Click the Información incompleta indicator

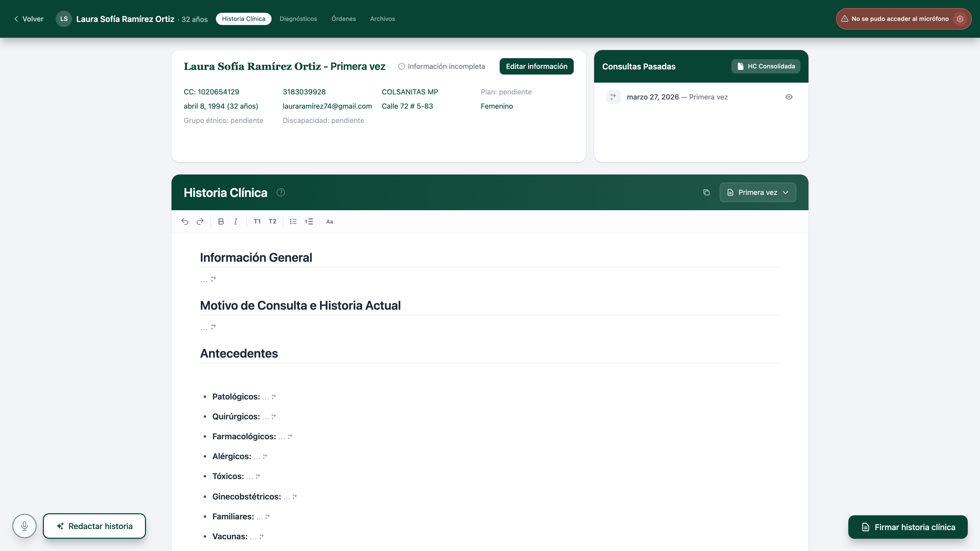tap(442, 67)
